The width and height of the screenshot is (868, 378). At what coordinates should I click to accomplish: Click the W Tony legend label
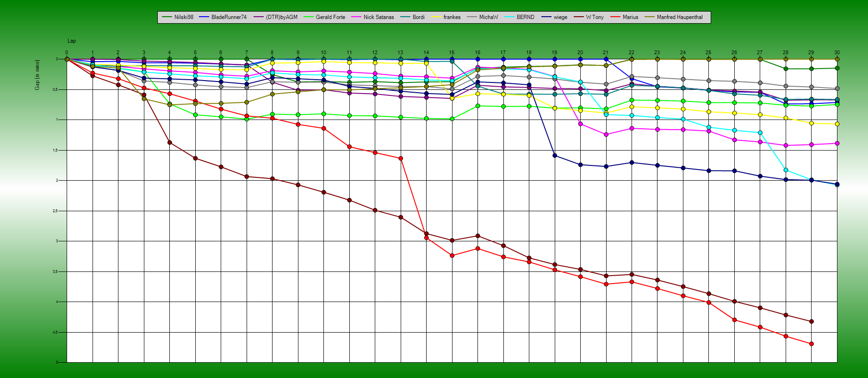point(589,17)
